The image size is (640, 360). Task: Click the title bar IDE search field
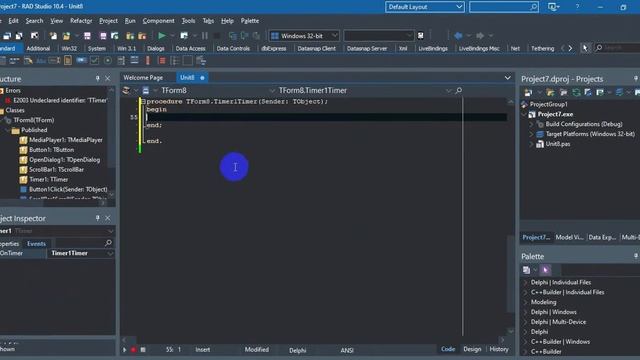click(x=504, y=7)
